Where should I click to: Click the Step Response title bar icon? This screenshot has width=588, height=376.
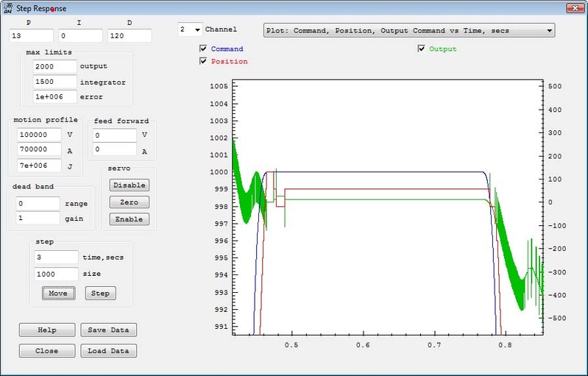tap(8, 8)
